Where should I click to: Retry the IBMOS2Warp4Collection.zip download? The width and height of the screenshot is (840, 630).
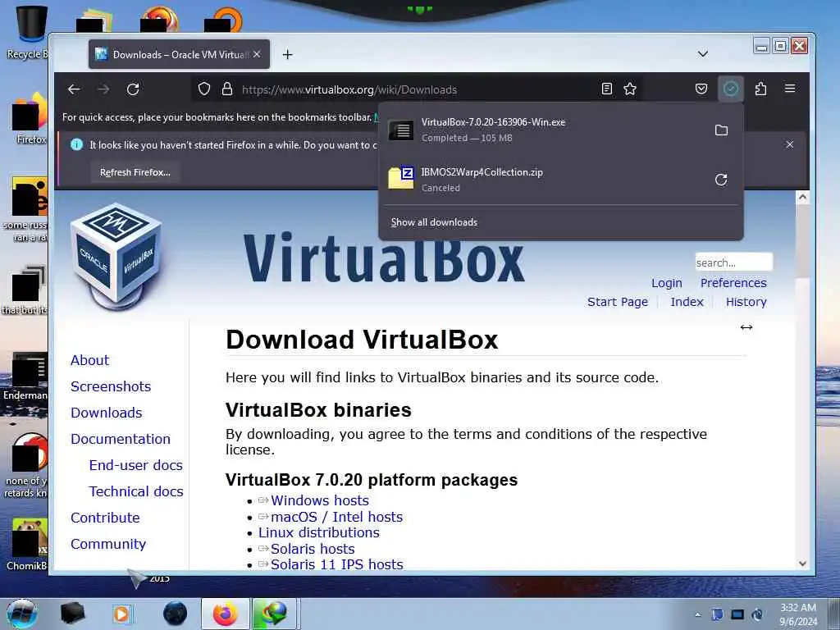721,180
